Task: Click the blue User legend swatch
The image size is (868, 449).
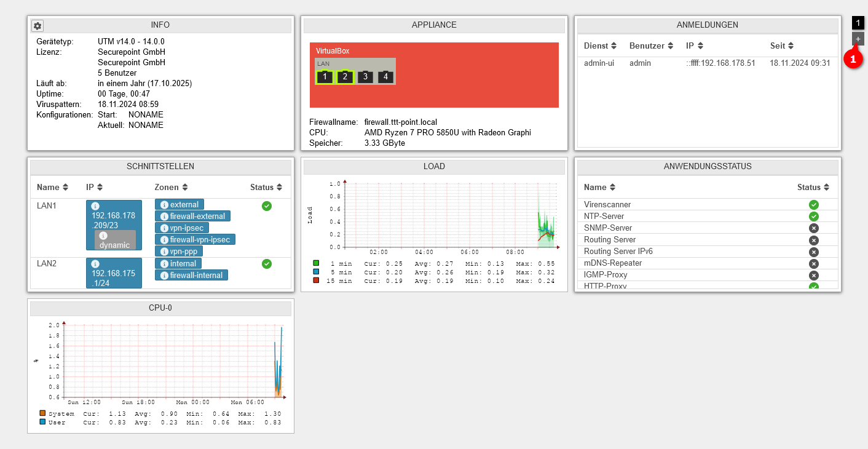Action: 42,423
